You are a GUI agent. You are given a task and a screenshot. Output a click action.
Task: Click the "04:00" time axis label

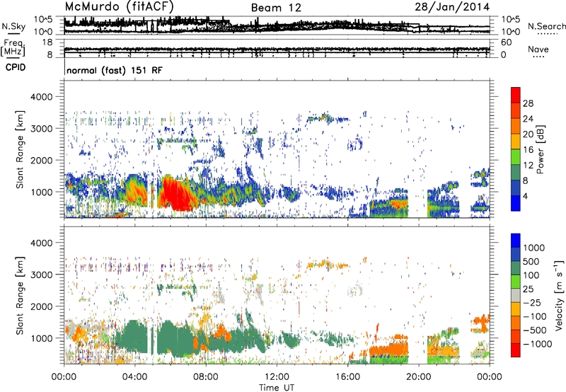(135, 377)
